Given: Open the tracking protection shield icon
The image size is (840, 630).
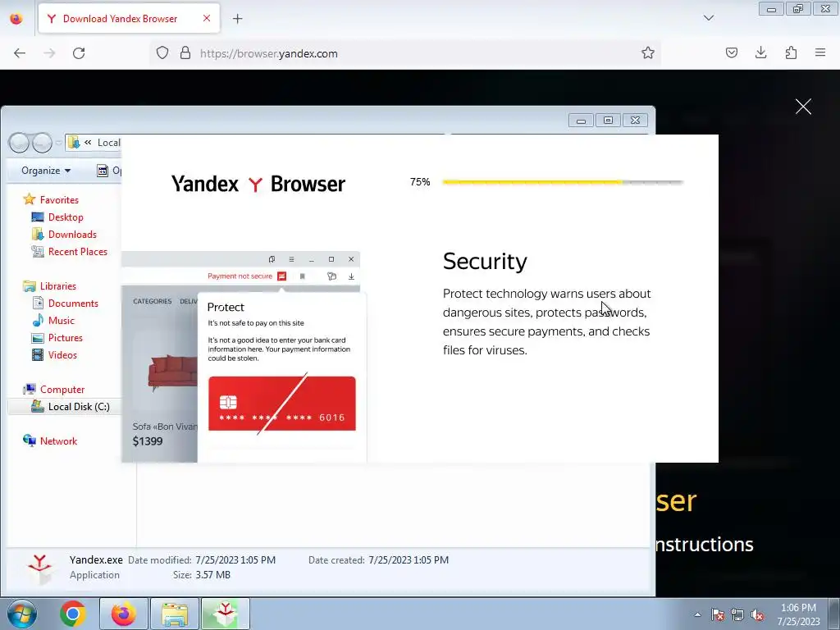Looking at the screenshot, I should (162, 53).
